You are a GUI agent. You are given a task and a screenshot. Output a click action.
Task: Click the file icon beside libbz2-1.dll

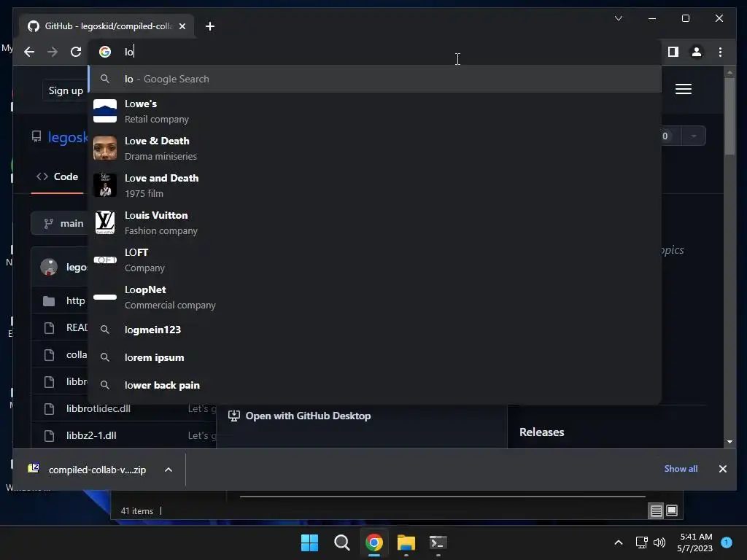(49, 436)
